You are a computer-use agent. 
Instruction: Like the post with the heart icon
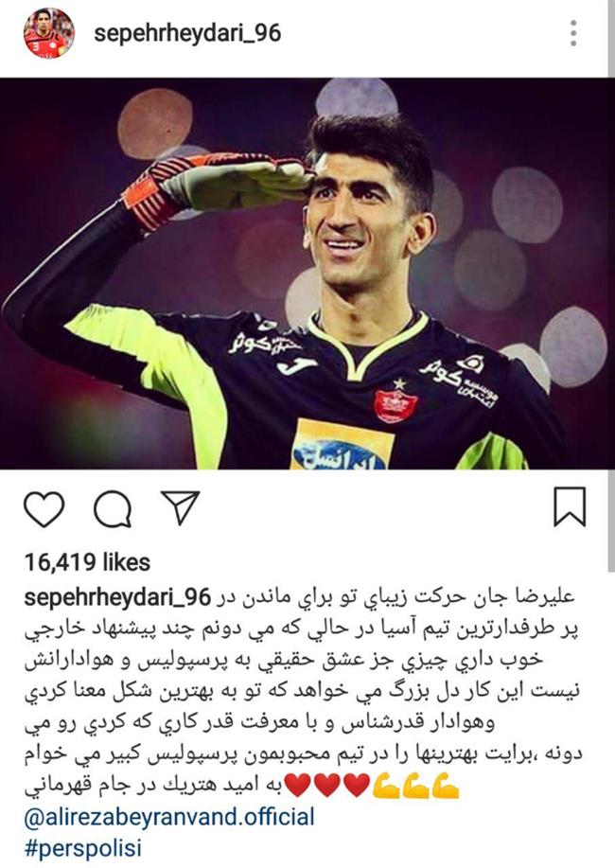pyautogui.click(x=44, y=508)
